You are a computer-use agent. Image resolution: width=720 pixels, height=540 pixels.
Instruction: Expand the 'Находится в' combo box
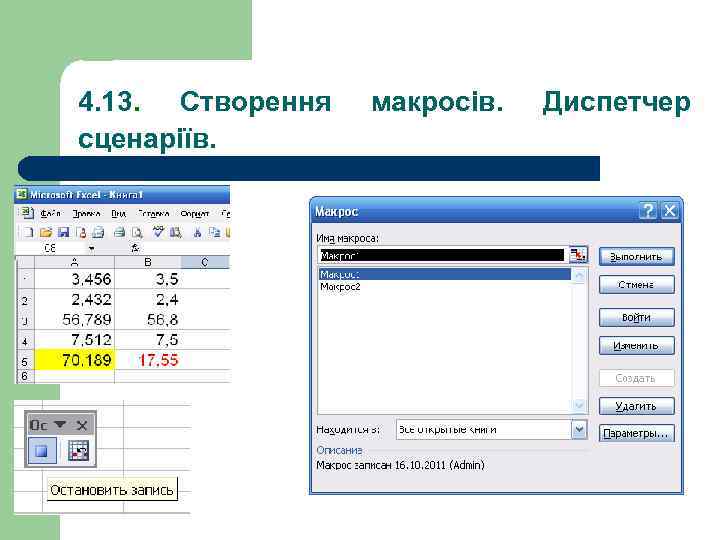579,430
